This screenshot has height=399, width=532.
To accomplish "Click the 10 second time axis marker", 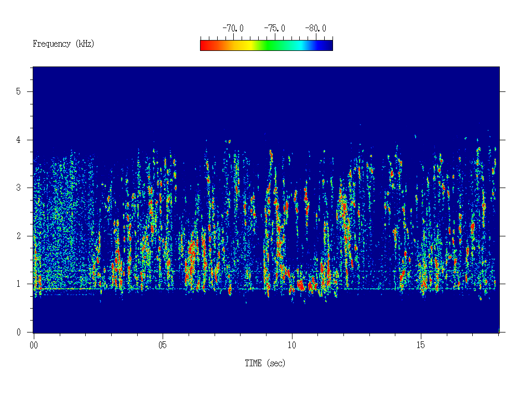I will click(292, 345).
